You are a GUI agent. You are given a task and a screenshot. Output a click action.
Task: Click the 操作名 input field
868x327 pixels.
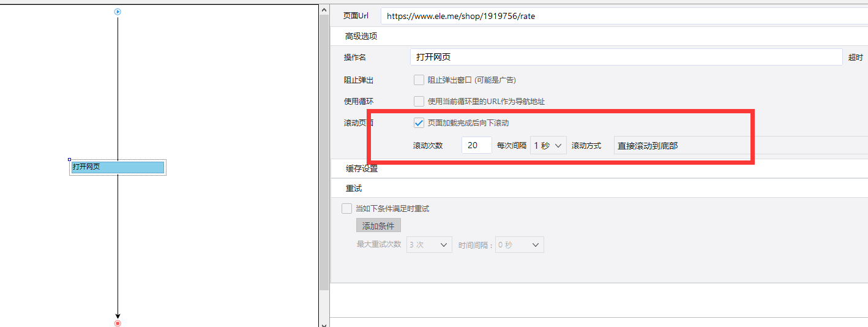(x=626, y=57)
